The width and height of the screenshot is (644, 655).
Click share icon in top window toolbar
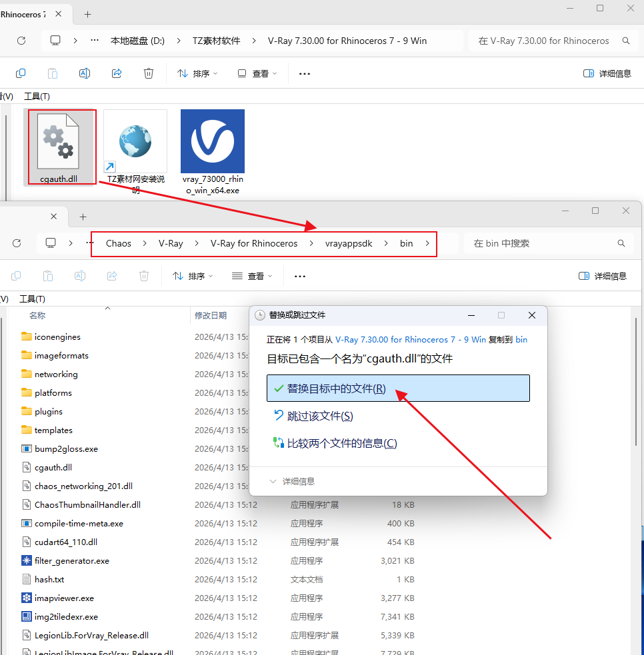coord(117,73)
